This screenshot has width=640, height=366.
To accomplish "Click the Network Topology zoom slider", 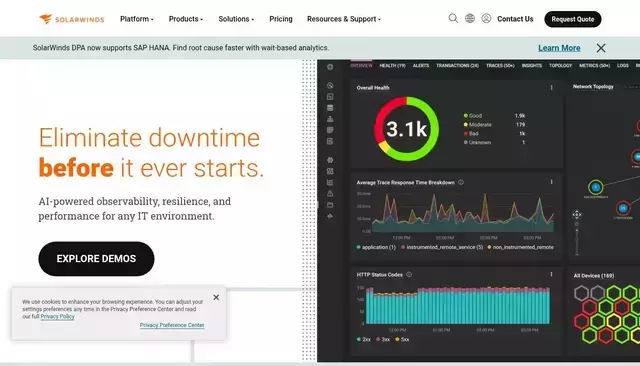I will tap(577, 241).
